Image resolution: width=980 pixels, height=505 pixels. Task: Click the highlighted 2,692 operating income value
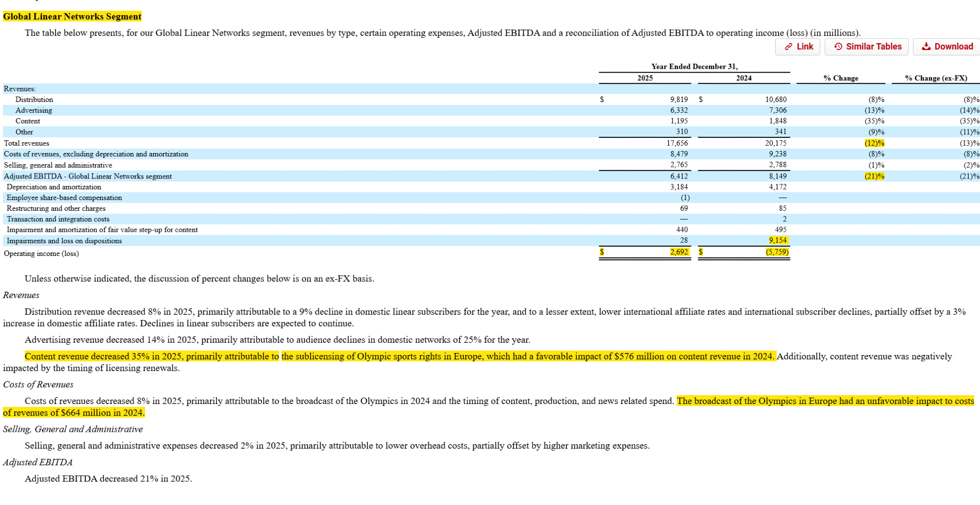click(679, 252)
